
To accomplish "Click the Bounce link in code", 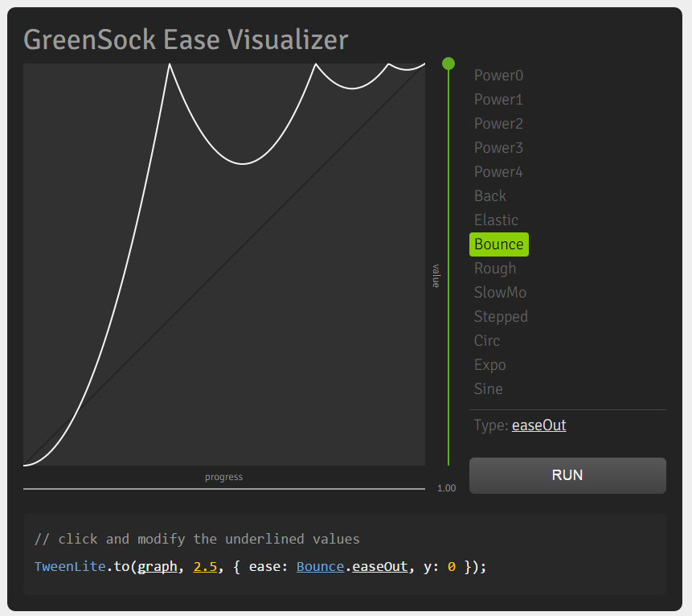I will coord(320,567).
